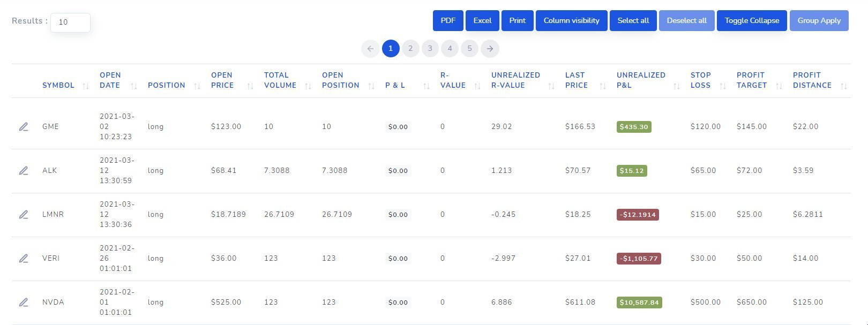Screen dimensions: 868x325
Task: Edit the LMNR row with pencil icon
Action: (24, 215)
